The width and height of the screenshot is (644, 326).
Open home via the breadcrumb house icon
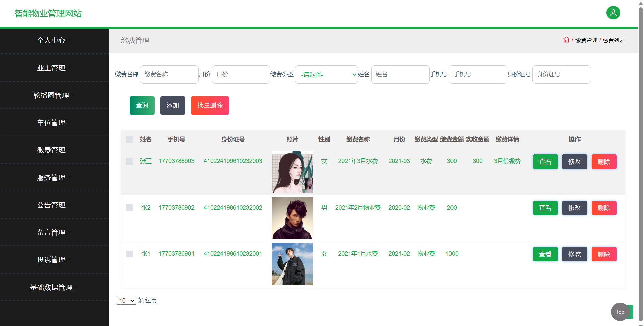point(566,39)
